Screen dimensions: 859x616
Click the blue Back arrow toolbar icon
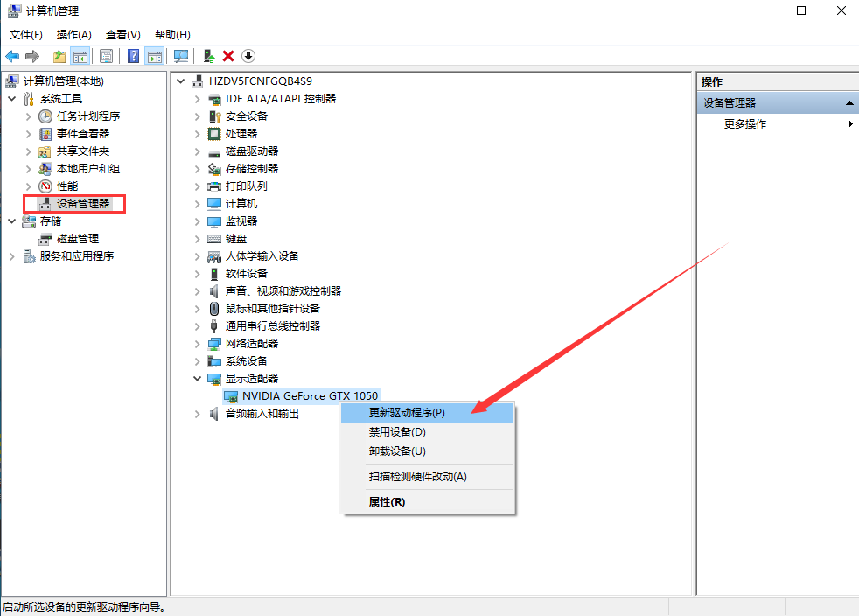point(12,56)
